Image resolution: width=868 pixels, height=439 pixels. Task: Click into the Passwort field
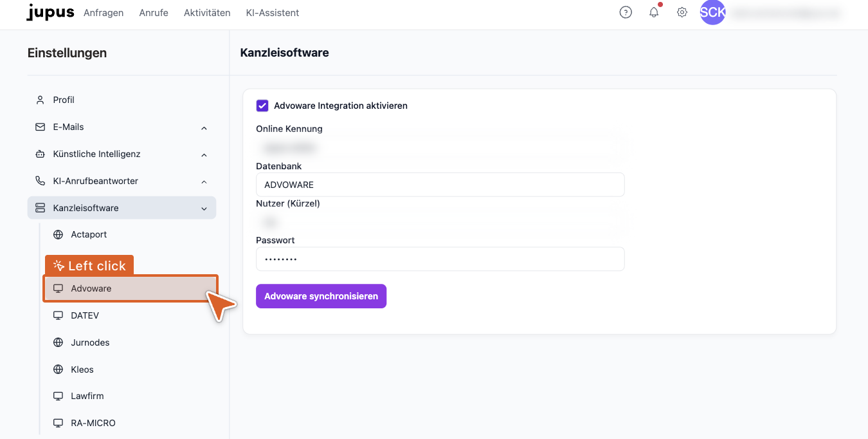(x=440, y=259)
